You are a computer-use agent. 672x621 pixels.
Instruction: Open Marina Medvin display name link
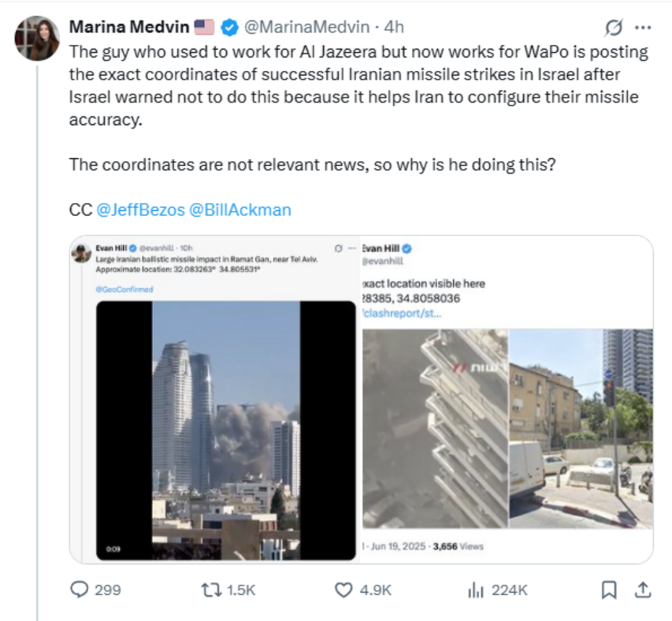tap(129, 27)
